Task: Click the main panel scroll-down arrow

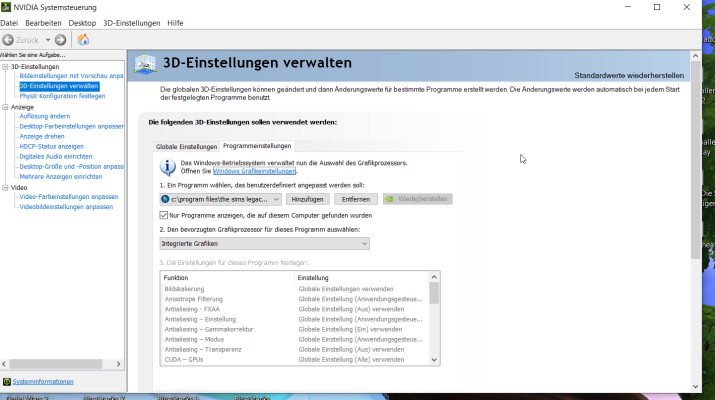Action: point(695,386)
